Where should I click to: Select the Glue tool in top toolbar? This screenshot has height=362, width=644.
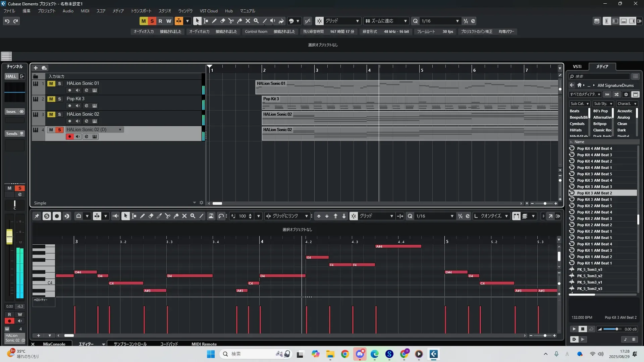[239, 21]
